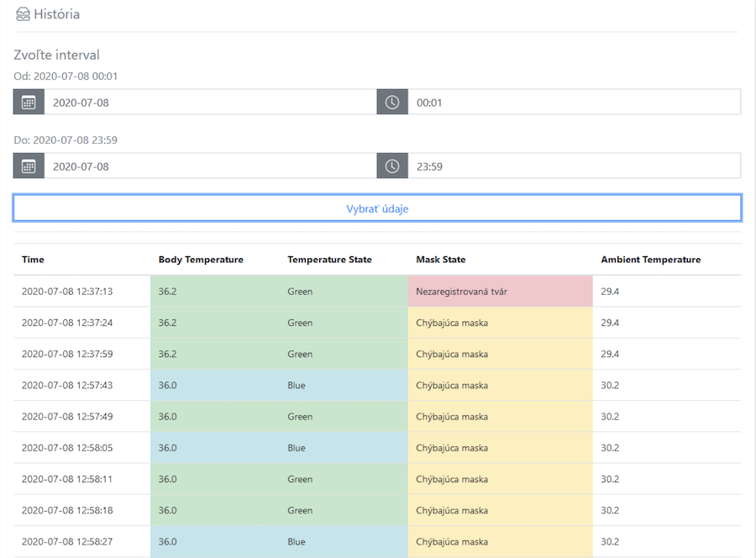Image resolution: width=756 pixels, height=558 pixels.
Task: Click body temperature 36.2 in the 12:37:24 row
Action: coord(167,323)
